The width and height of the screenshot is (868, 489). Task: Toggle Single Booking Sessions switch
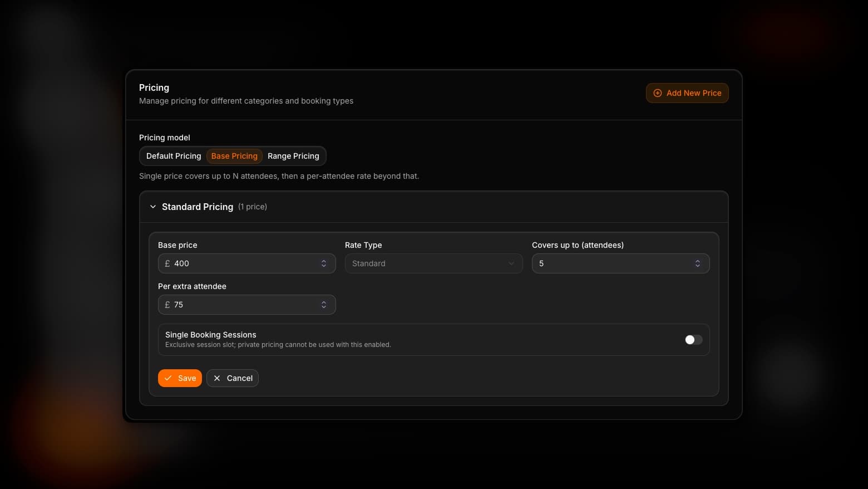coord(693,340)
